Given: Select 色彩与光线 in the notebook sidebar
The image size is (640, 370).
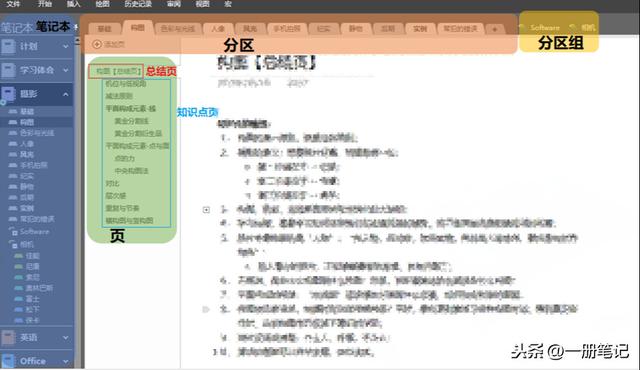Looking at the screenshot, I should click(x=37, y=133).
